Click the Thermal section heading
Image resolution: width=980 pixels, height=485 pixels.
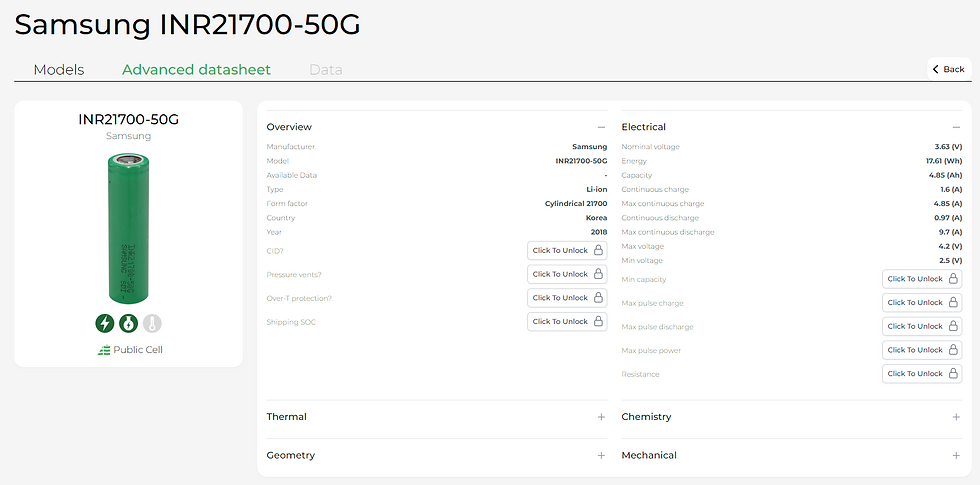[286, 417]
